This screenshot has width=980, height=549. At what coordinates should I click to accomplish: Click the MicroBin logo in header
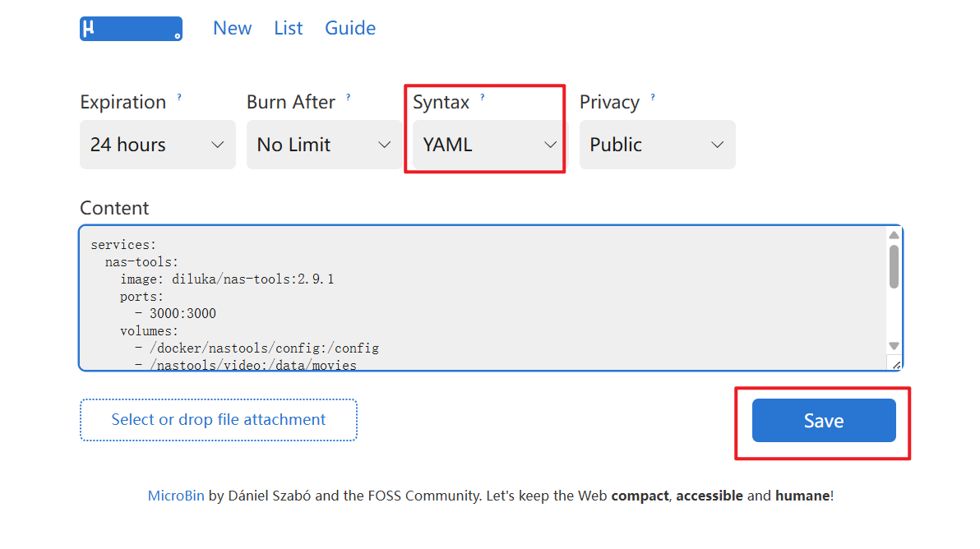click(131, 29)
